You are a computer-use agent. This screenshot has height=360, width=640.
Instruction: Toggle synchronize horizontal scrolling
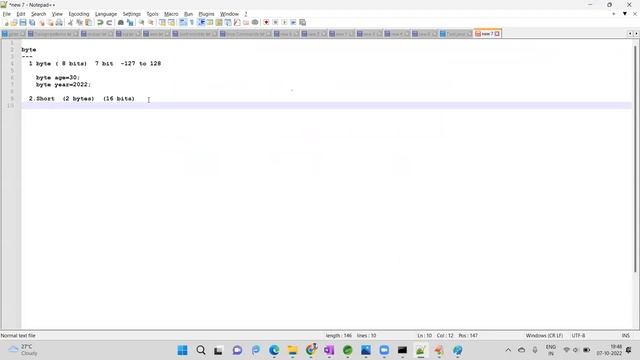[x=171, y=22]
